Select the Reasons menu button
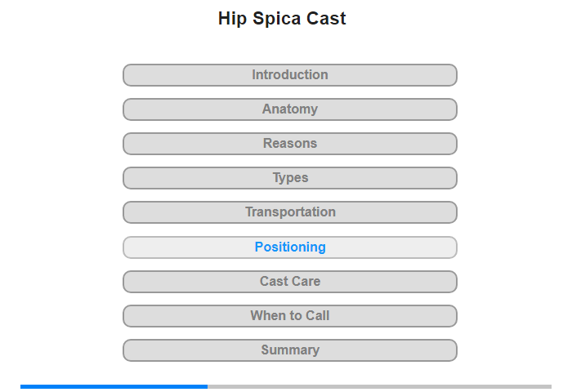The image size is (572, 392). coord(289,144)
